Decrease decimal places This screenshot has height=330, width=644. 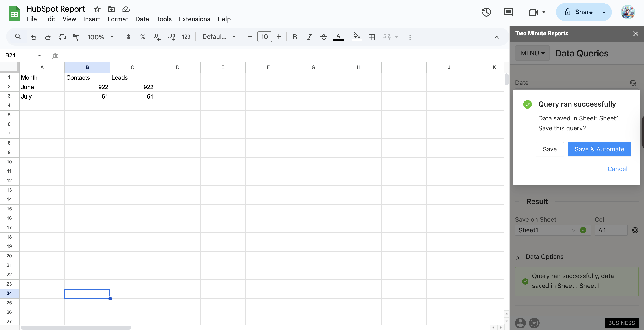pyautogui.click(x=157, y=37)
